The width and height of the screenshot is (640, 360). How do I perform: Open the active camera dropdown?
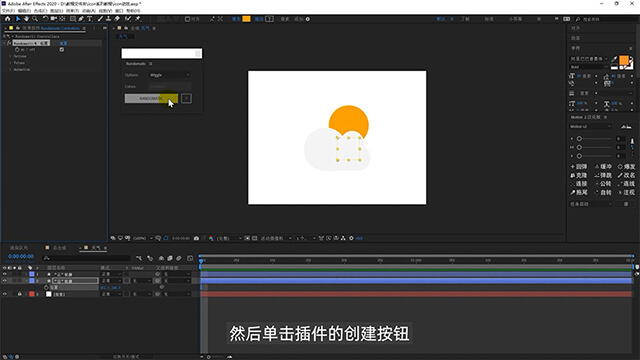[276, 238]
